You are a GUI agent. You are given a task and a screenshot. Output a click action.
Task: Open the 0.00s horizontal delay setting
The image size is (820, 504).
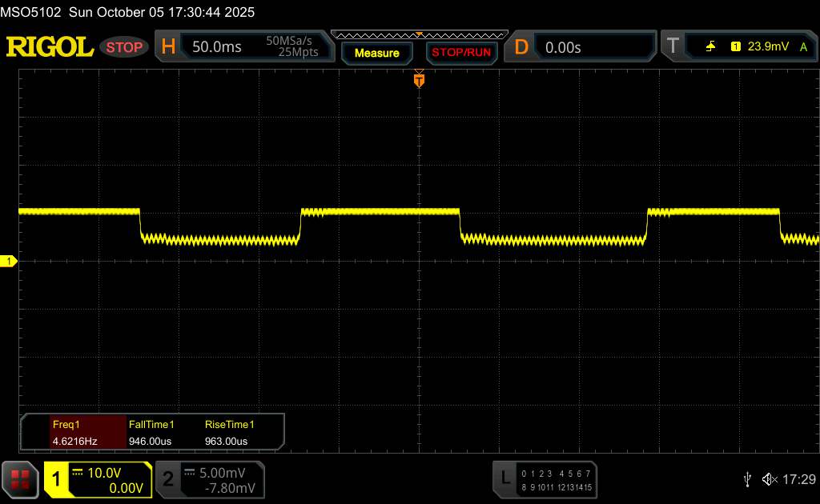(563, 47)
